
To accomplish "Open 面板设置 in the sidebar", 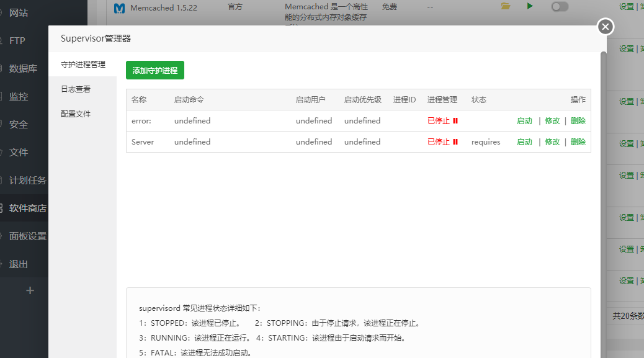I will 27,236.
